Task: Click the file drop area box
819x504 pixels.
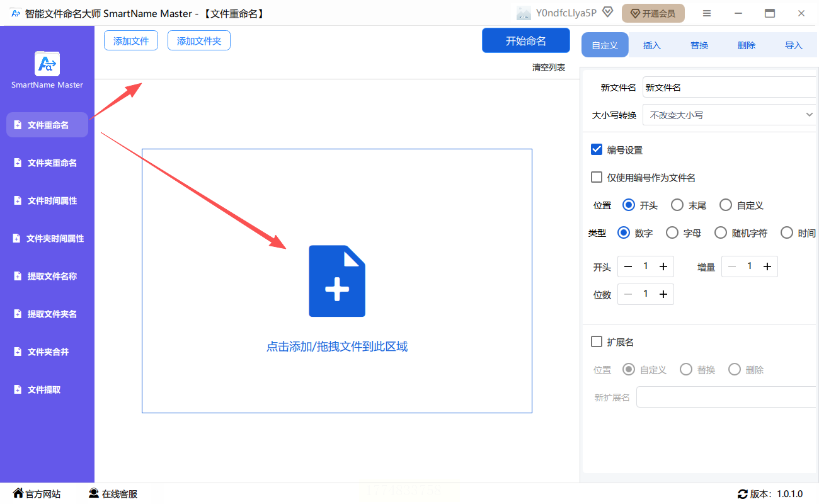Action: (x=337, y=281)
